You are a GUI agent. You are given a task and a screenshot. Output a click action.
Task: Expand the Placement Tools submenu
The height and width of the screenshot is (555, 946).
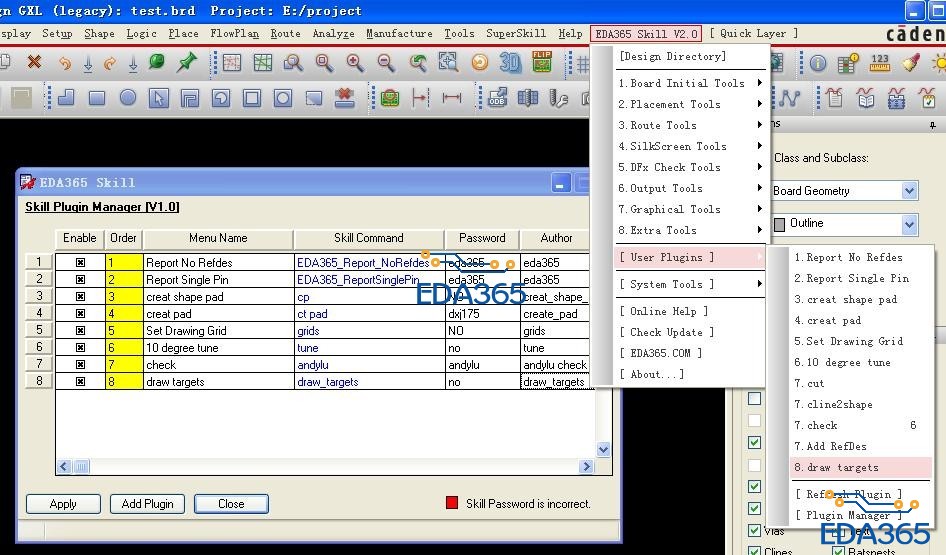tap(690, 104)
